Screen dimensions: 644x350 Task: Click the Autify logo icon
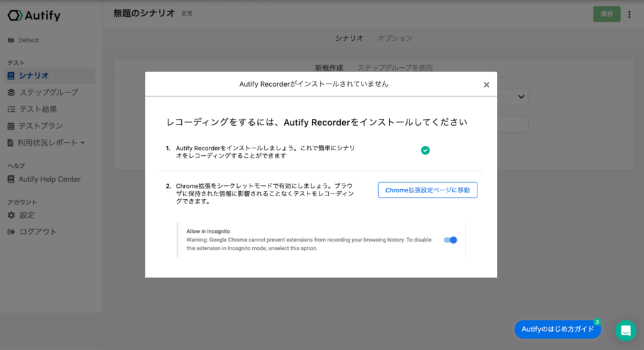point(15,16)
